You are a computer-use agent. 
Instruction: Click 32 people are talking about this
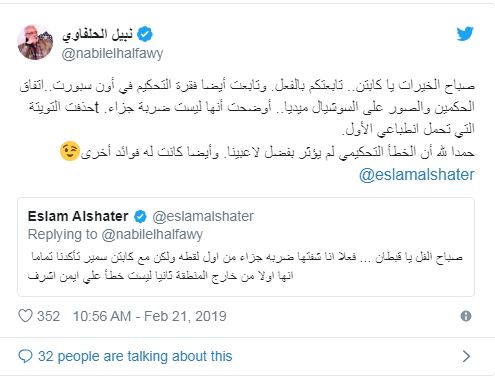coord(135,356)
